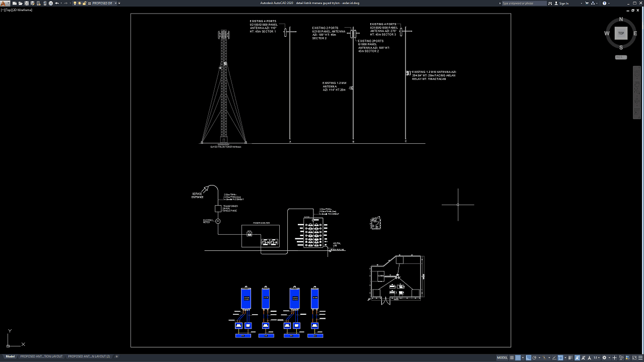This screenshot has width=644, height=362.
Task: Click the Plot printer icon
Action: [x=50, y=3]
